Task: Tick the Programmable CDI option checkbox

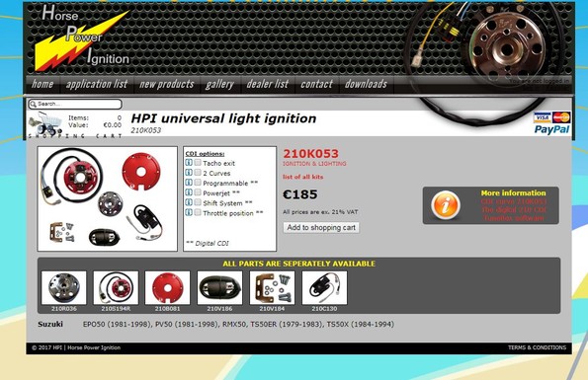Action: (x=198, y=183)
